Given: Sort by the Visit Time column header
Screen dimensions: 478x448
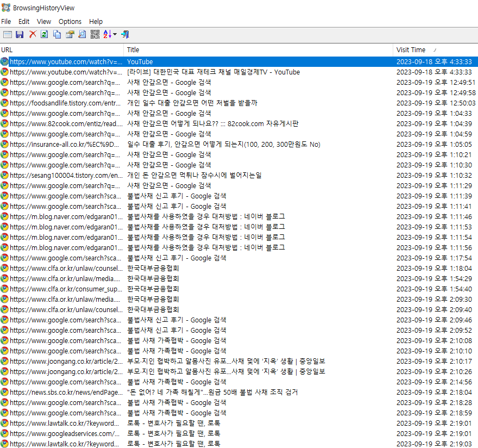Looking at the screenshot, I should [x=435, y=49].
